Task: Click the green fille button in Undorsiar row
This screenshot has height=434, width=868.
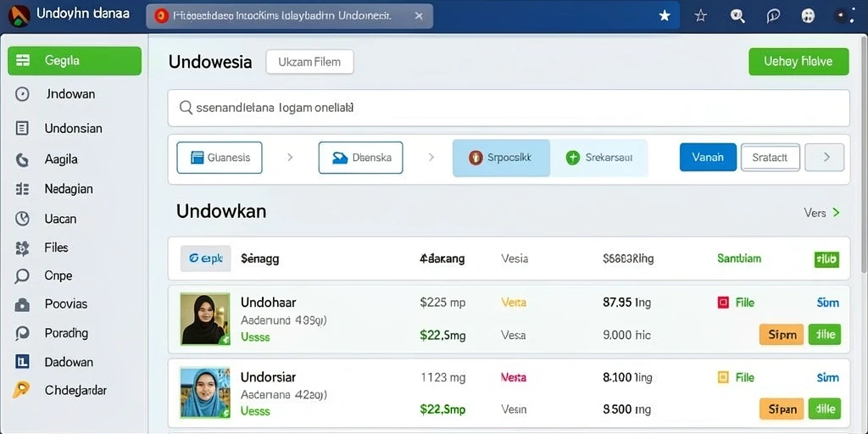Action: 825,409
